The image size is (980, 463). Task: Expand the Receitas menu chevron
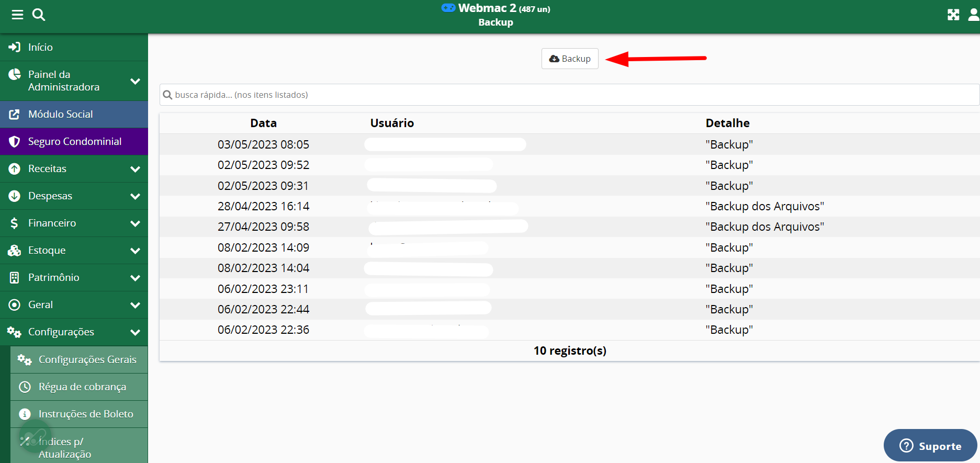(135, 169)
